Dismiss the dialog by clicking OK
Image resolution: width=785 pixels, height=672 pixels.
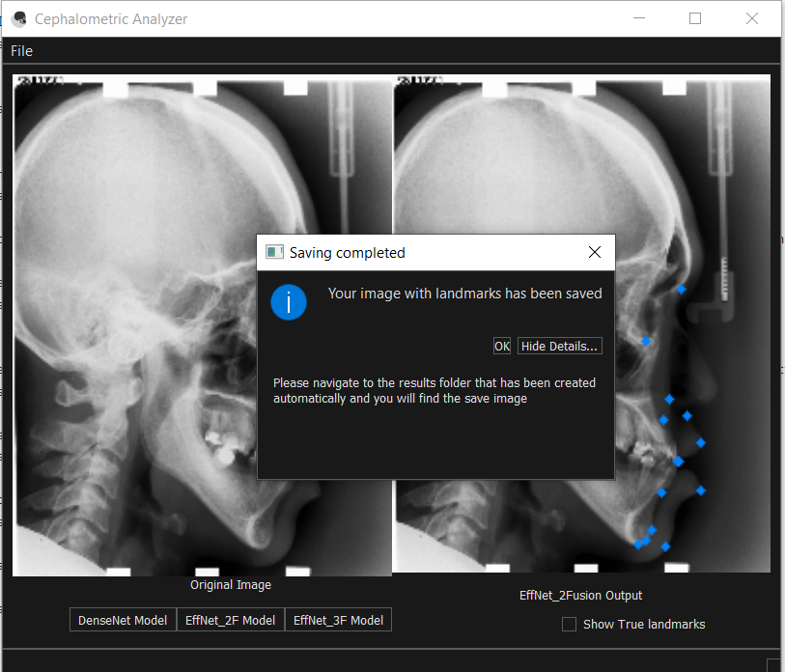tap(501, 346)
